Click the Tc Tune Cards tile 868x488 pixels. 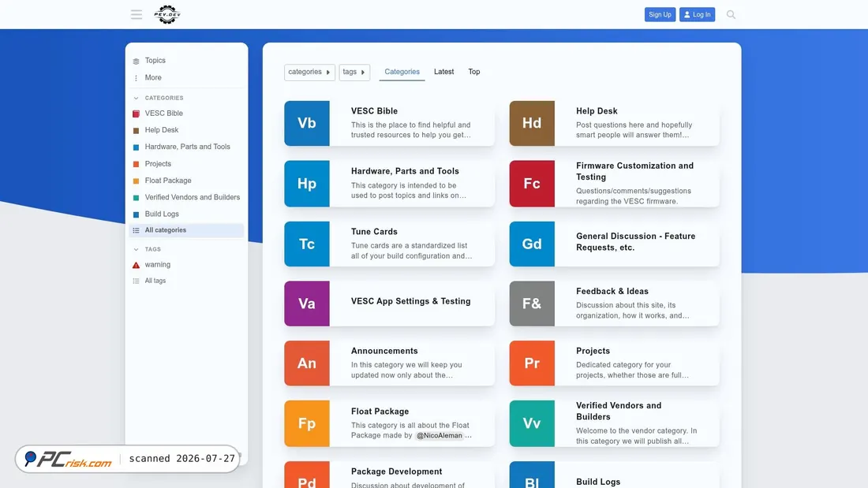coord(307,244)
